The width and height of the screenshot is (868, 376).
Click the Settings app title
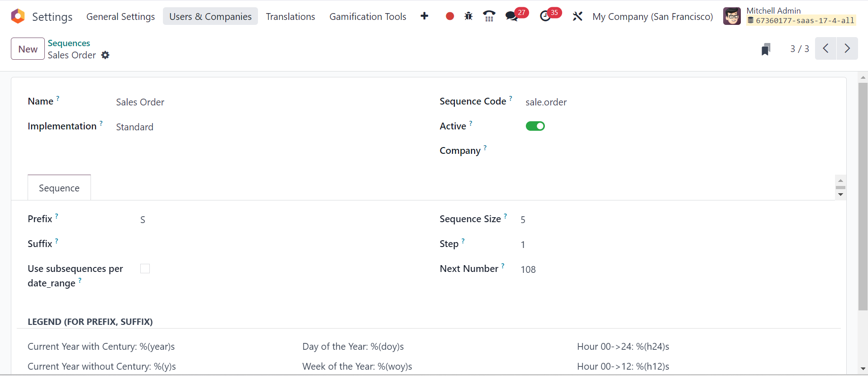point(52,17)
